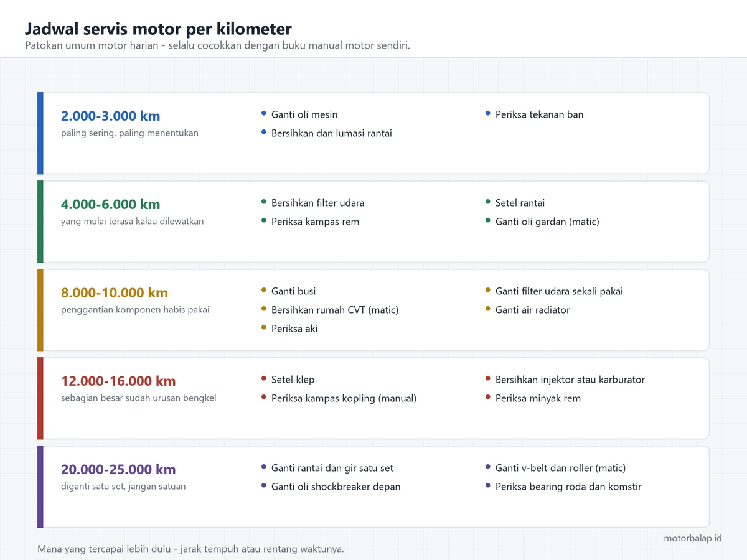Select the 4.000-6.000 km heading
747x560 pixels.
click(110, 204)
